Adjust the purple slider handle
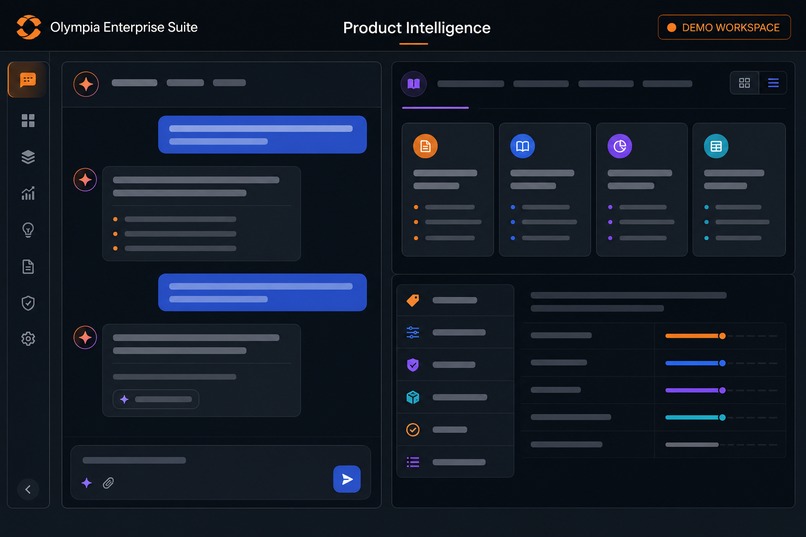806x537 pixels. pyautogui.click(x=722, y=391)
